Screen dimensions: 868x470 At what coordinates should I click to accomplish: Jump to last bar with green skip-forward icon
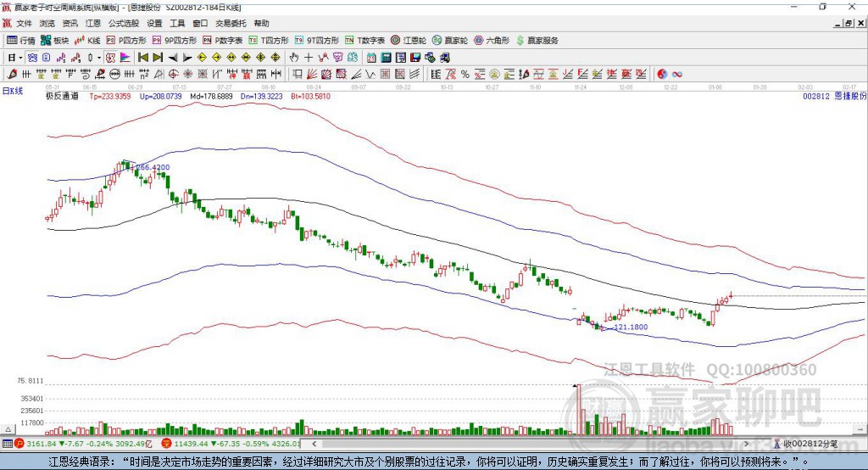pyautogui.click(x=158, y=58)
